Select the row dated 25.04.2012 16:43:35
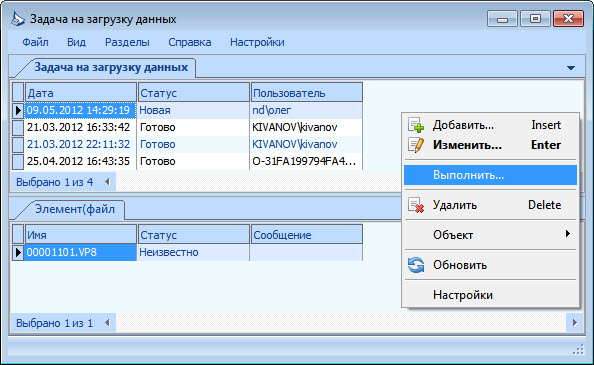The image size is (594, 365). pos(187,161)
